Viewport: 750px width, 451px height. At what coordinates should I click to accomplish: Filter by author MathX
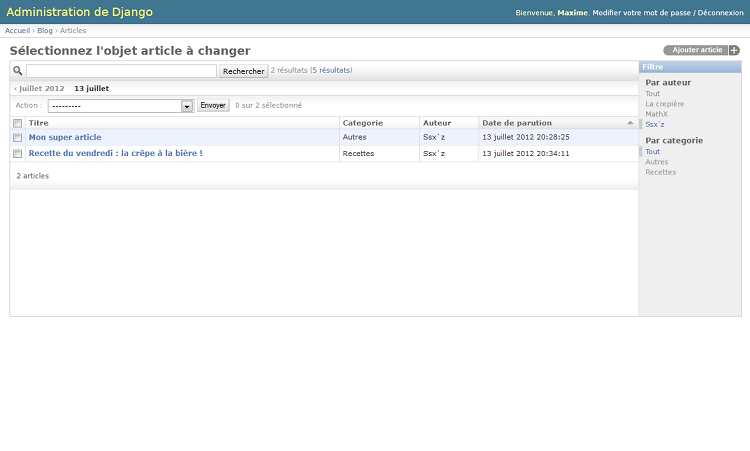point(656,114)
